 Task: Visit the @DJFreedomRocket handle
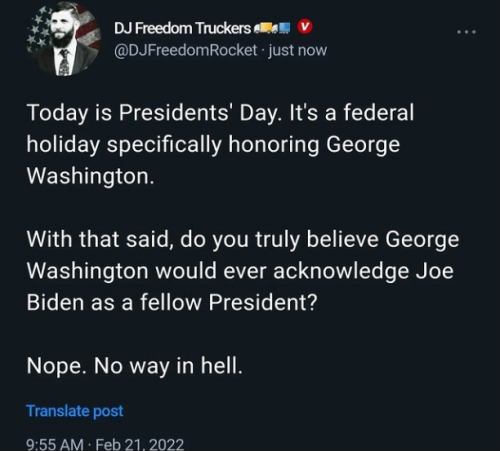(186, 50)
